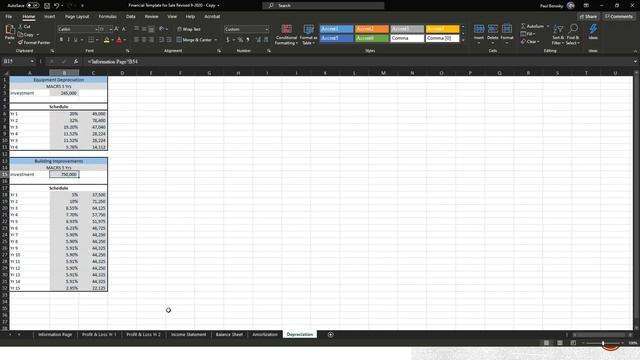Add a new sheet with the plus button
Screen dimensions: 640x360
tap(331, 335)
